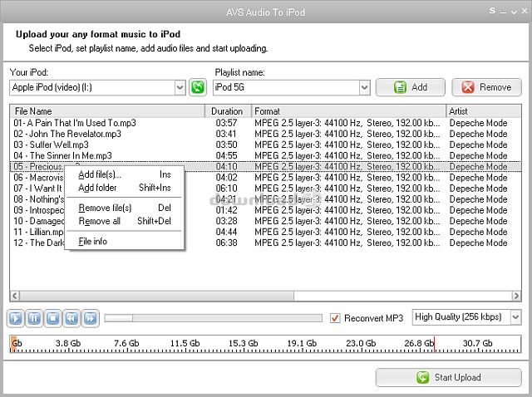532x397 pixels.
Task: Click the Pause playback button
Action: pos(34,318)
